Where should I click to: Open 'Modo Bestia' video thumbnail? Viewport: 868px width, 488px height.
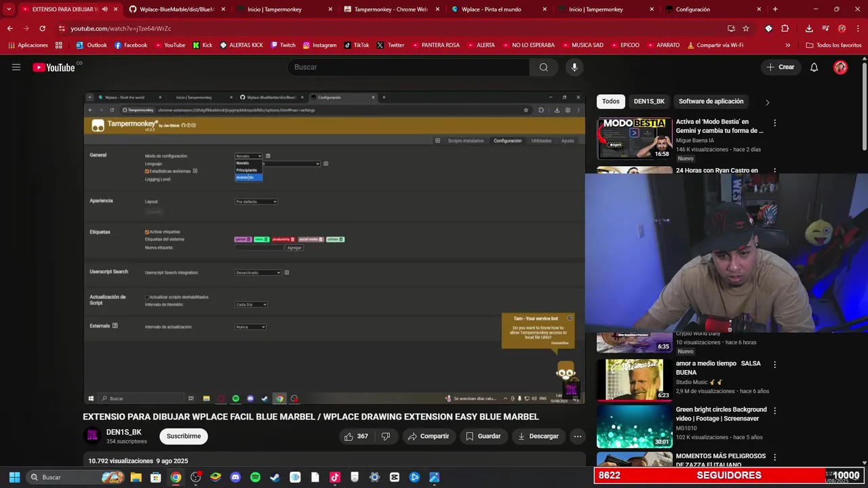(634, 138)
